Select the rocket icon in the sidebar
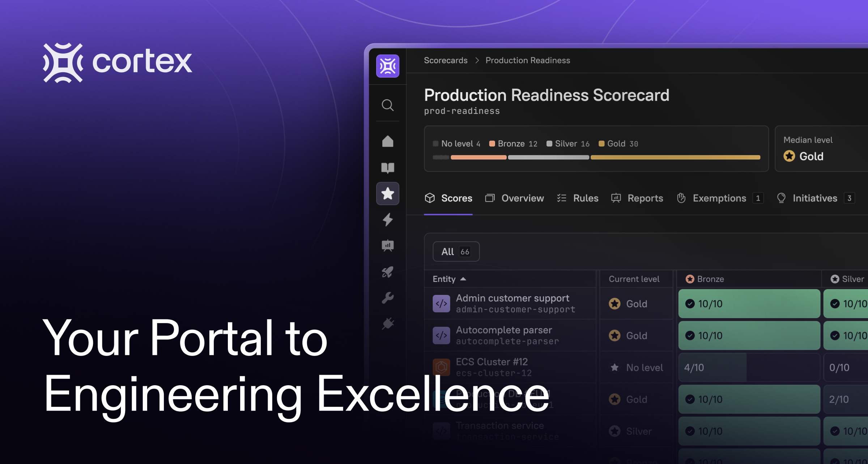 tap(387, 272)
